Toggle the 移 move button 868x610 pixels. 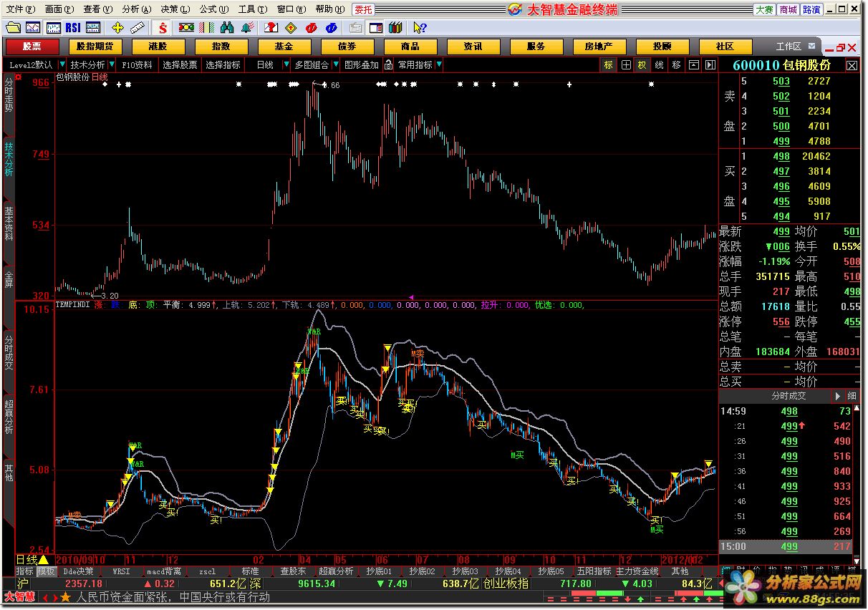point(676,64)
